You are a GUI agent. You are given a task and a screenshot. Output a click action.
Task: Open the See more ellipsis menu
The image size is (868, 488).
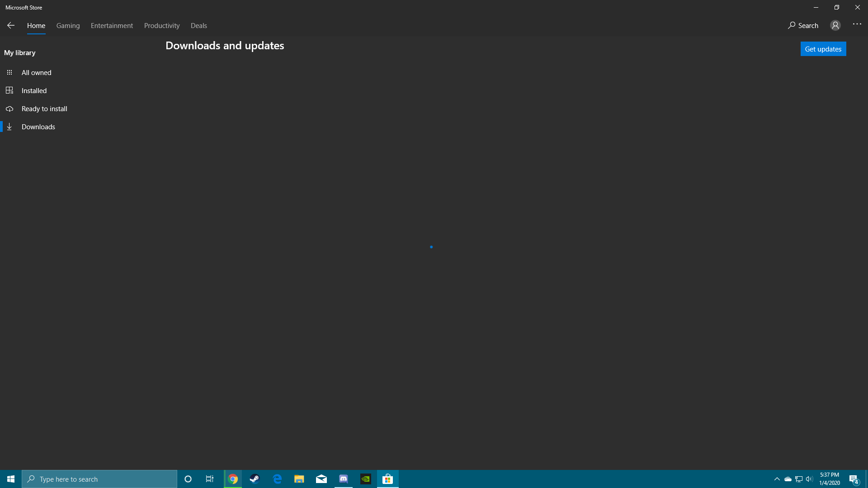857,24
